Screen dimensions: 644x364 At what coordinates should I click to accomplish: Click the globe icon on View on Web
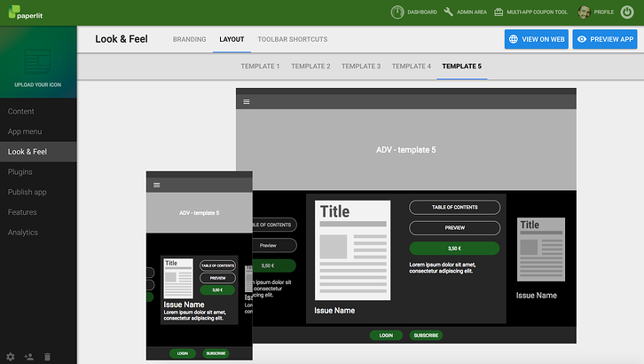[x=514, y=39]
